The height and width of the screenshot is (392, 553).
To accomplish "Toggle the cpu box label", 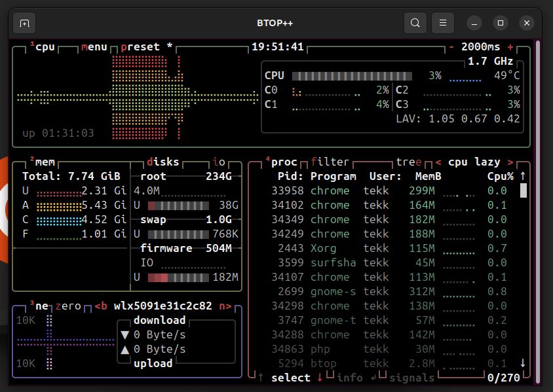I will pos(43,47).
